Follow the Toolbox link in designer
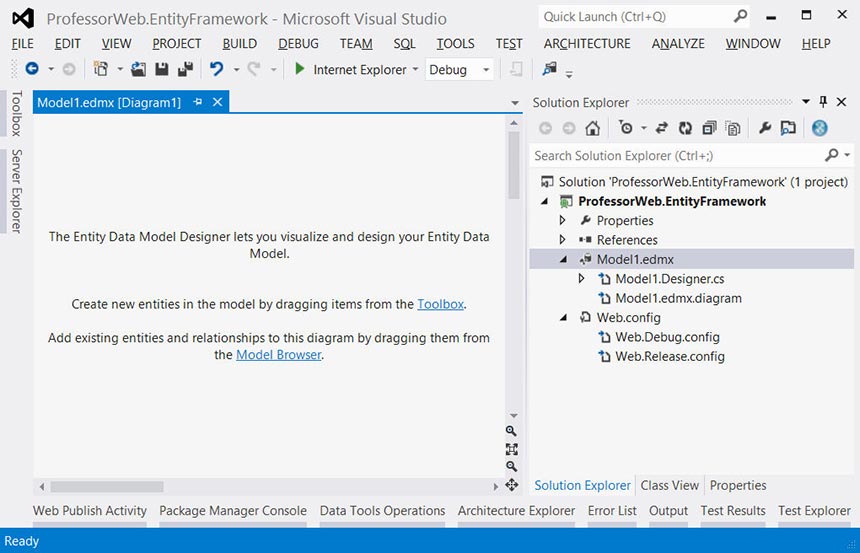The width and height of the screenshot is (860, 553). [440, 304]
